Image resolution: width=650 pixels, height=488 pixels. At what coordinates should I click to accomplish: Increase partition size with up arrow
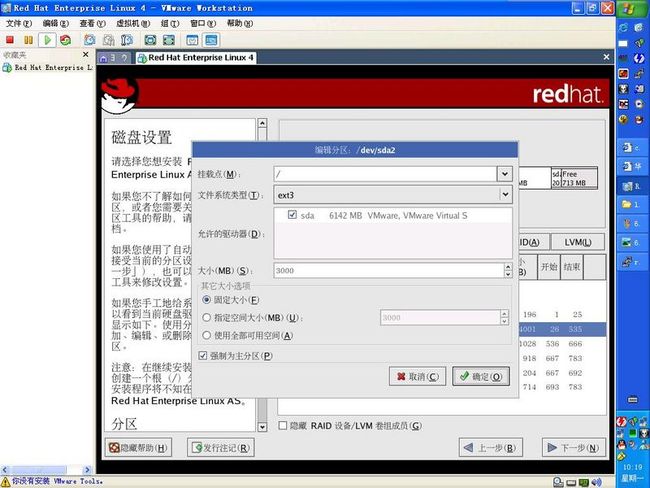[508, 267]
